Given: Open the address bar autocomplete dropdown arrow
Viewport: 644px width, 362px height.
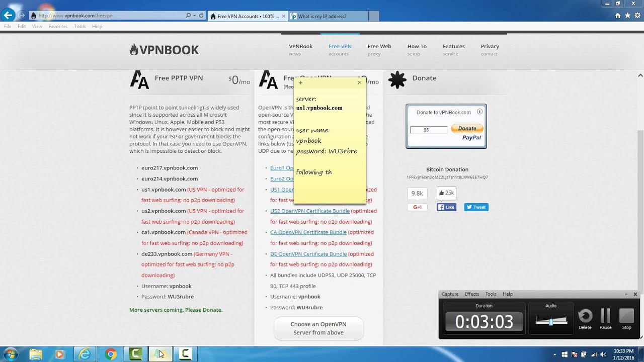Looking at the screenshot, I should [x=195, y=16].
